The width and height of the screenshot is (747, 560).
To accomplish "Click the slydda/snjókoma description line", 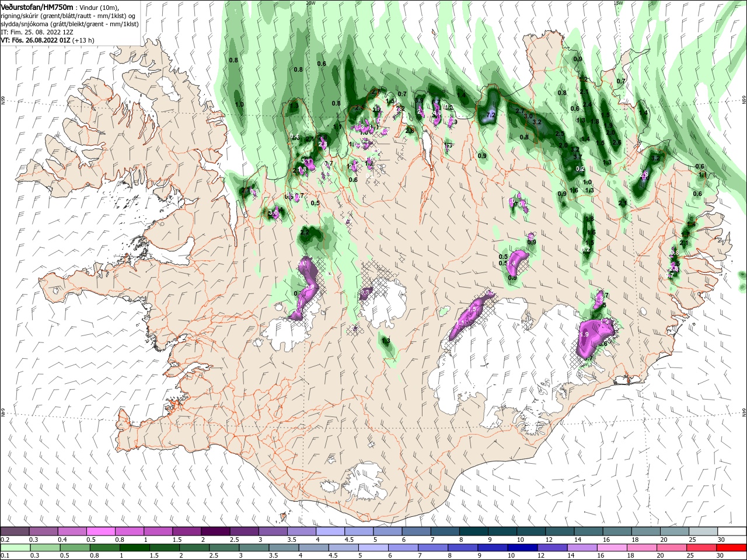I will tap(68, 24).
